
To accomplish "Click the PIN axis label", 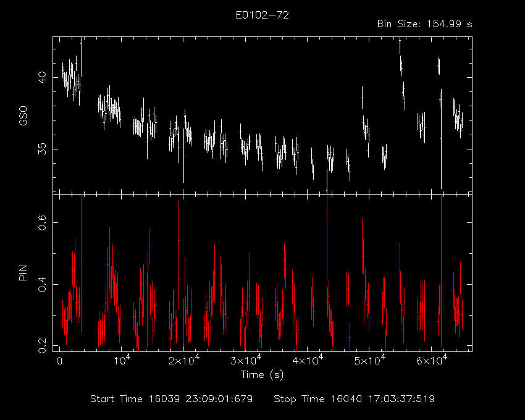I will [23, 272].
